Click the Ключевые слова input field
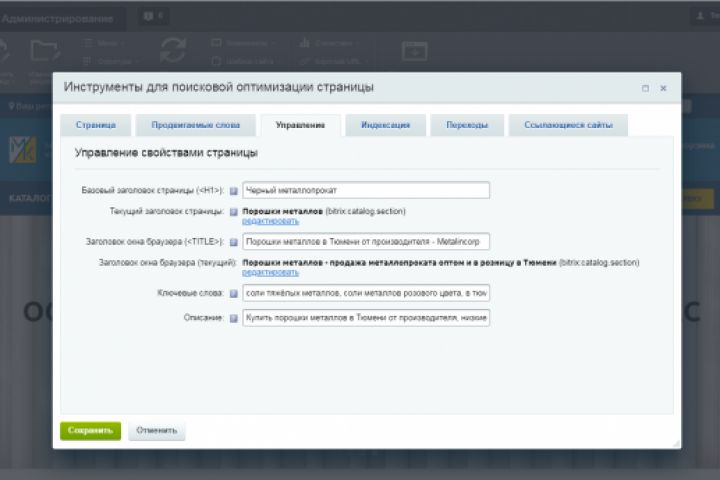The width and height of the screenshot is (720, 480). (x=366, y=293)
